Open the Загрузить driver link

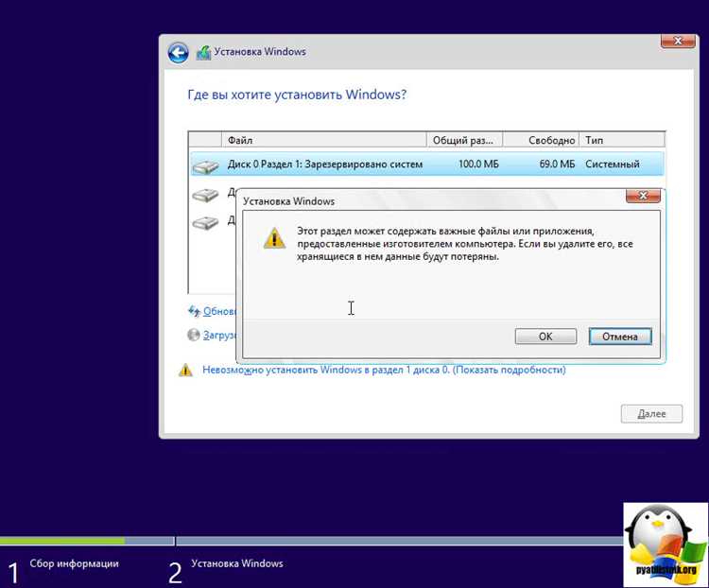click(219, 336)
